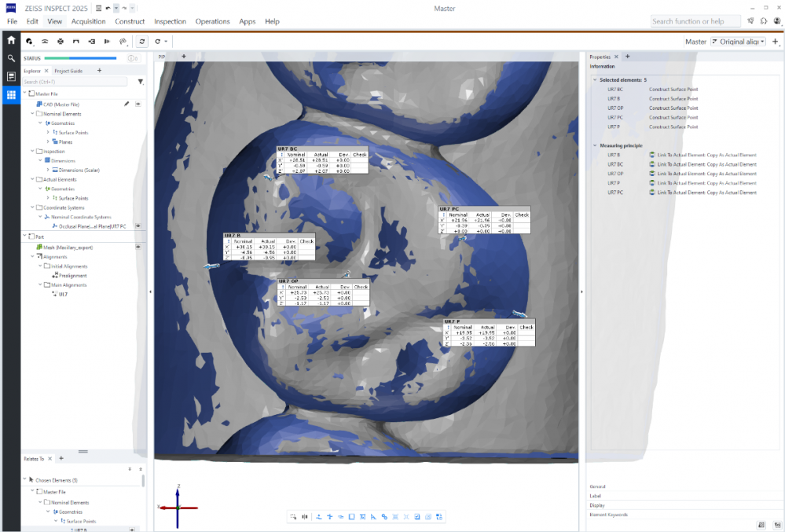Click the STATUS progress bar

[x=80, y=58]
